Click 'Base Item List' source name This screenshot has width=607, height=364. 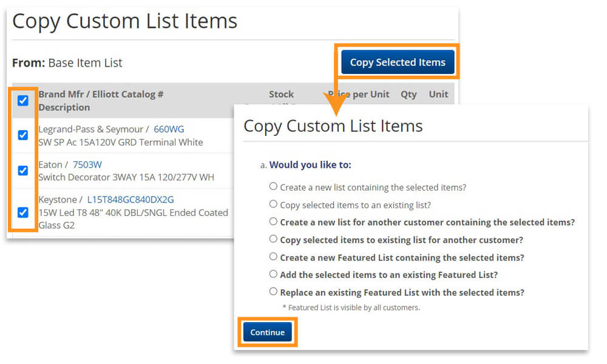point(85,62)
